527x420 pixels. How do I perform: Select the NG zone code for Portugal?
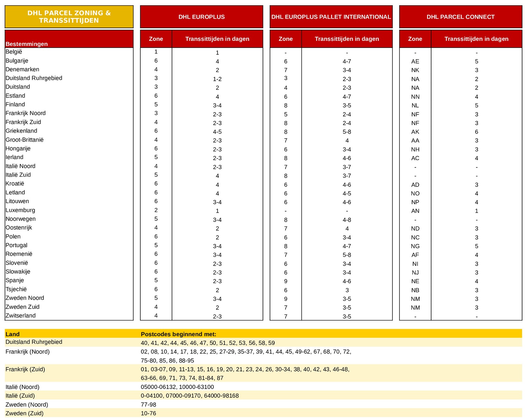pyautogui.click(x=415, y=246)
